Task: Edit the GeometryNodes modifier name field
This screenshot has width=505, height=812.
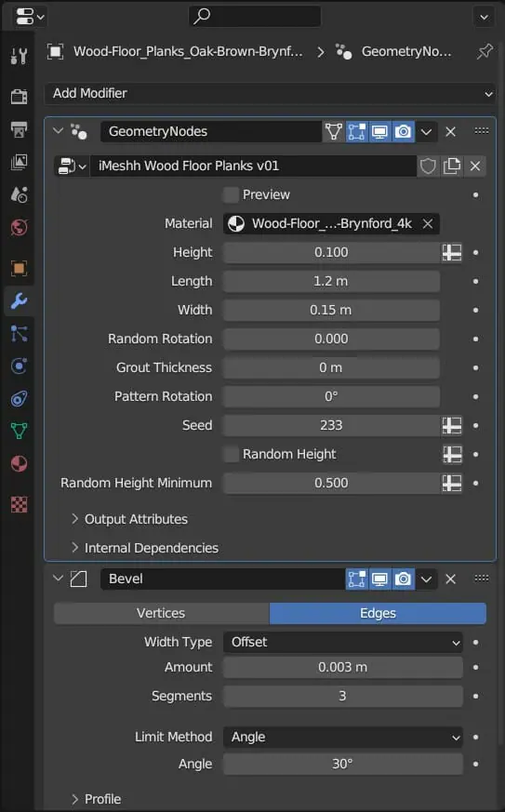Action: point(211,131)
